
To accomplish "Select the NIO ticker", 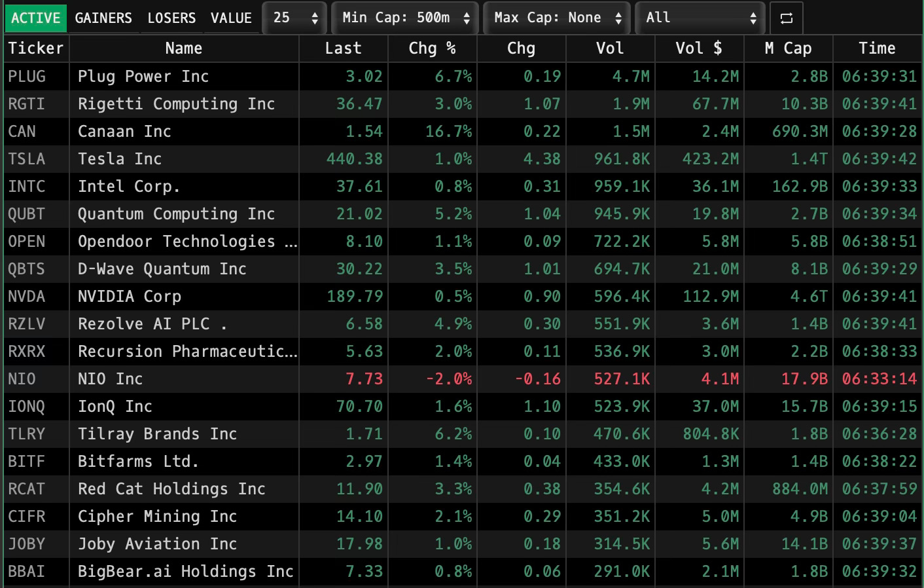I will tap(22, 379).
